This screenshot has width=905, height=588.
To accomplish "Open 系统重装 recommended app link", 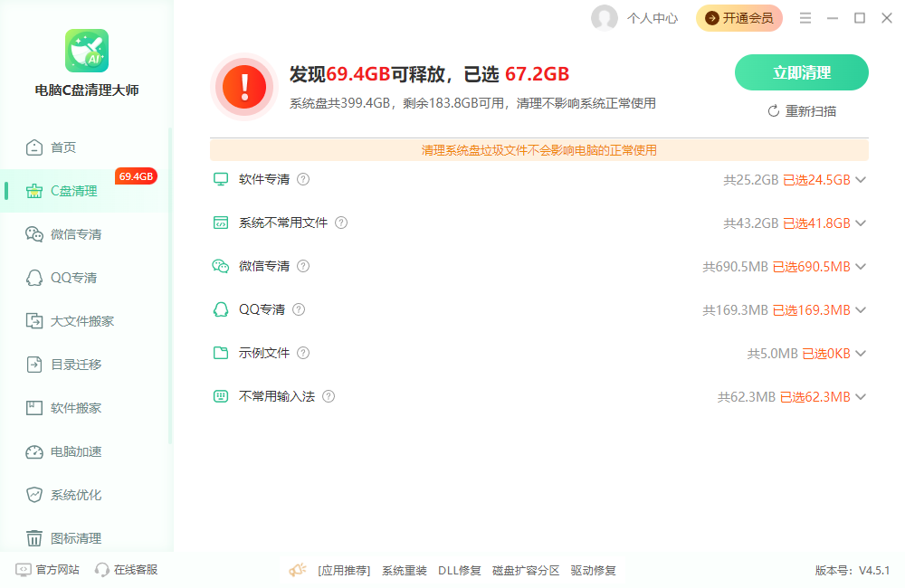I will pos(405,571).
